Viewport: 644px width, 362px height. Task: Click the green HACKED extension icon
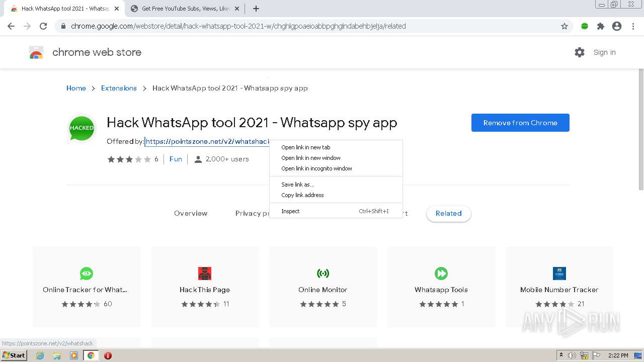[x=82, y=128]
